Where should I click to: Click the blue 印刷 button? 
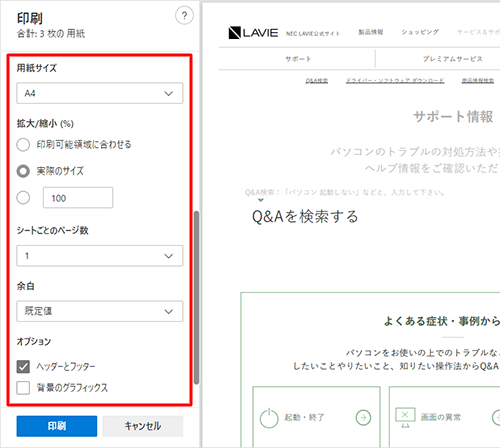coord(57,426)
